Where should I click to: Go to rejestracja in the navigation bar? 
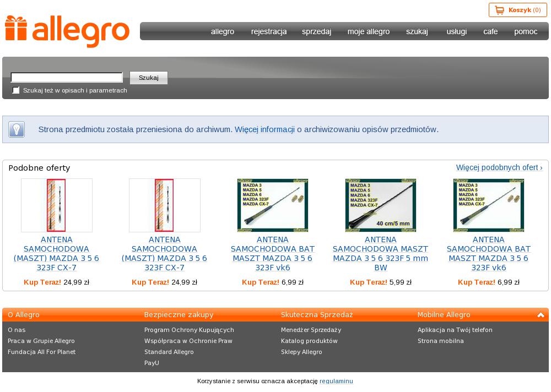coord(269,31)
